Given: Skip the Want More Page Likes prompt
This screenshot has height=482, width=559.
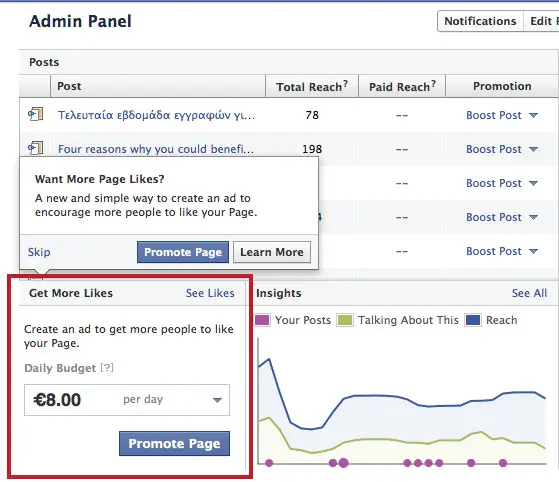Looking at the screenshot, I should [x=39, y=252].
